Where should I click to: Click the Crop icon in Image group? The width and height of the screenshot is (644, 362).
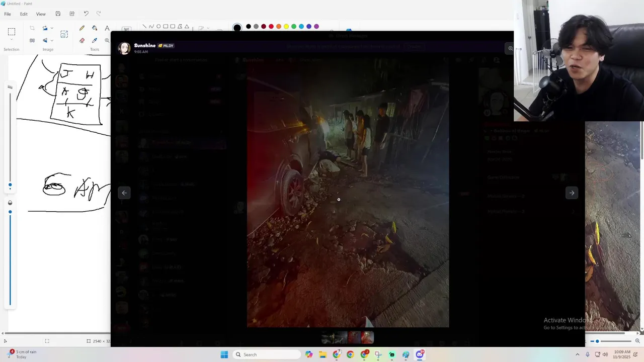pos(32,28)
